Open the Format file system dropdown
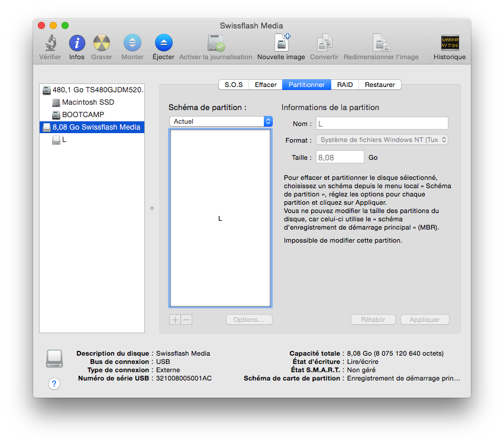 (382, 140)
